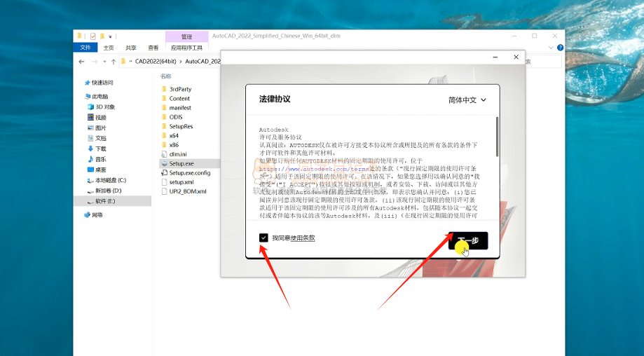This screenshot has height=356, width=644.
Task: Click the license agreement scrollbar
Action: (x=498, y=137)
